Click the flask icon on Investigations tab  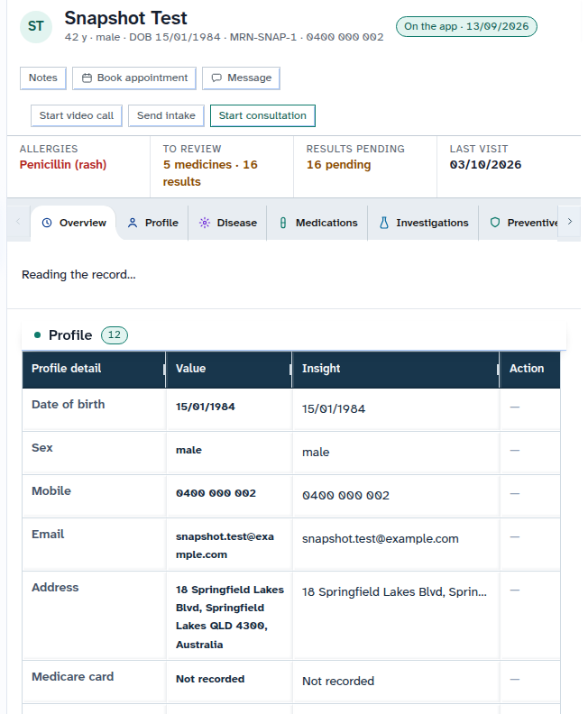(384, 223)
